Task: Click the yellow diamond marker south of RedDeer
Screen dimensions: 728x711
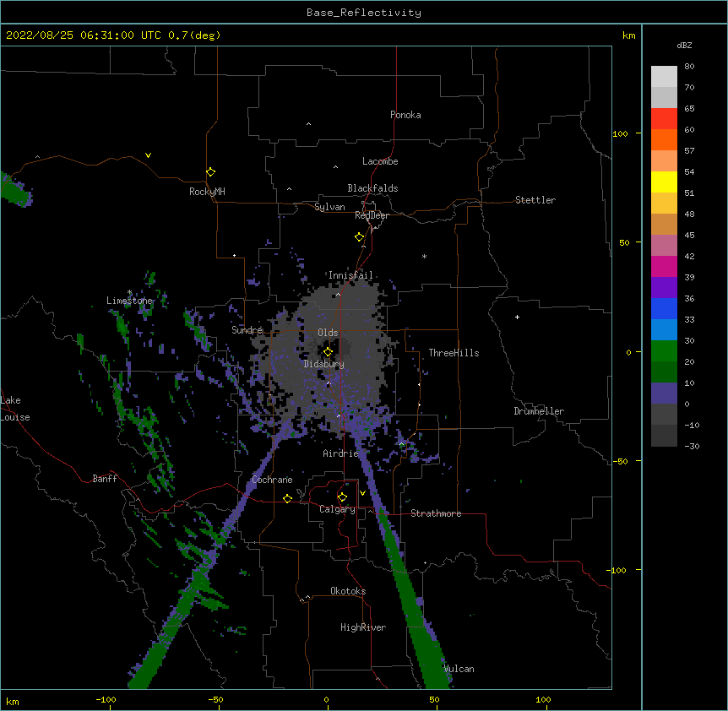Action: (360, 237)
